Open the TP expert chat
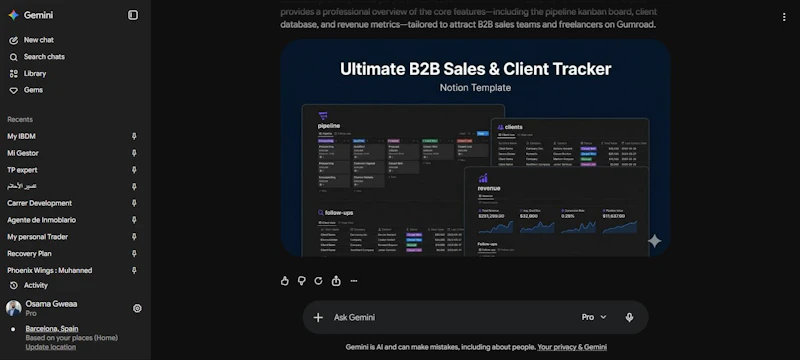Viewport: 800px width, 360px height. click(x=22, y=170)
